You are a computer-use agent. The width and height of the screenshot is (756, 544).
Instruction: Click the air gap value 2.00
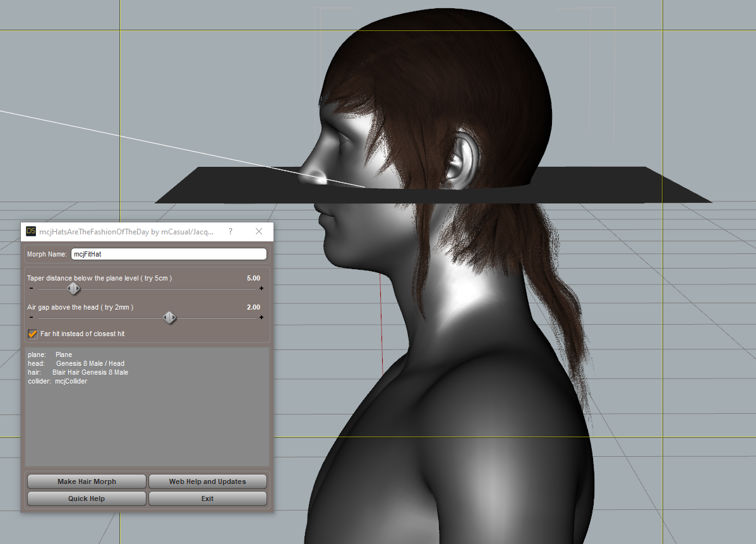point(254,307)
